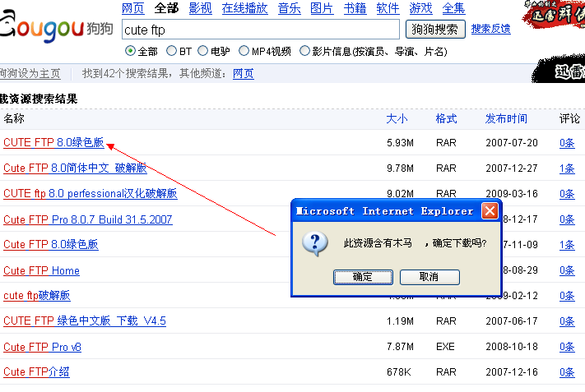Open Cute FTP 8.0绿色版 fifth result
The width and height of the screenshot is (585, 392).
(51, 244)
